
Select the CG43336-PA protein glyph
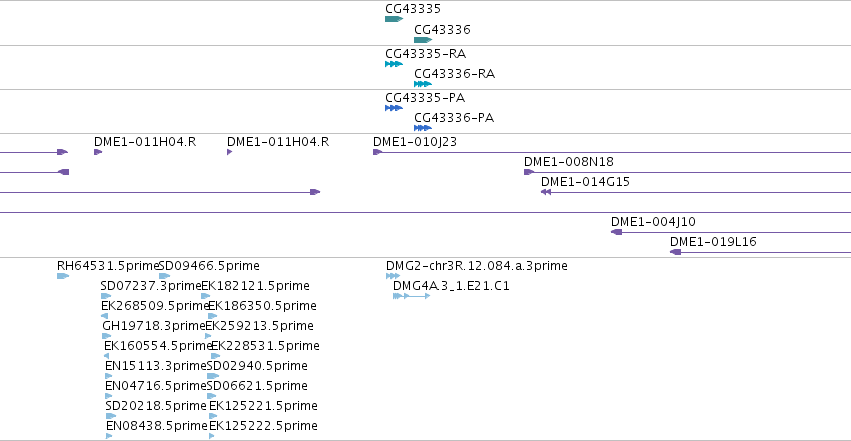pos(423,128)
